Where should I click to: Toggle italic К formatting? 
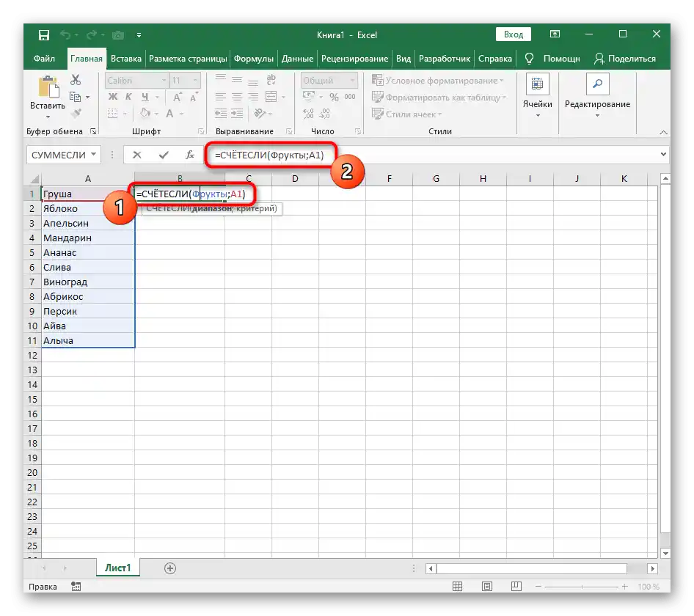[128, 97]
